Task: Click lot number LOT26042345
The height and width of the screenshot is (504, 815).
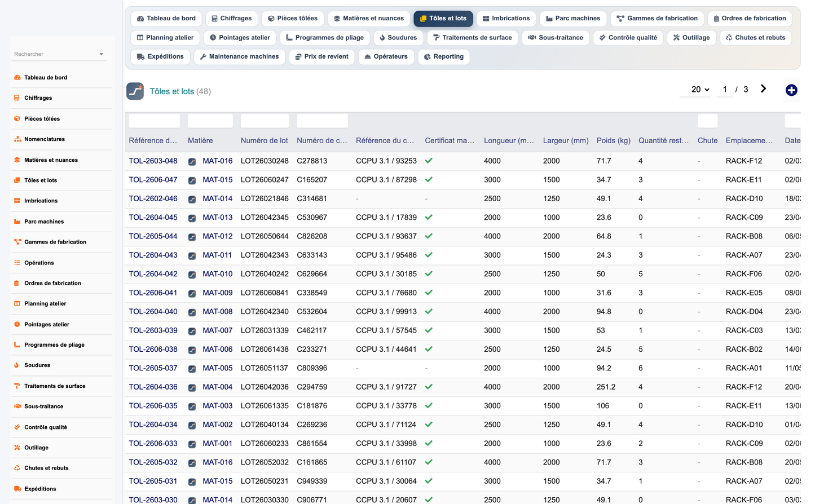Action: [265, 217]
